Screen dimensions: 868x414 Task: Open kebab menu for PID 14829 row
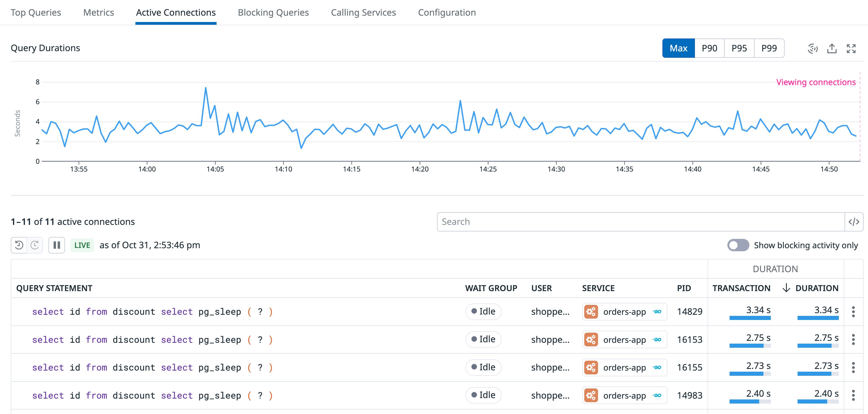click(853, 312)
